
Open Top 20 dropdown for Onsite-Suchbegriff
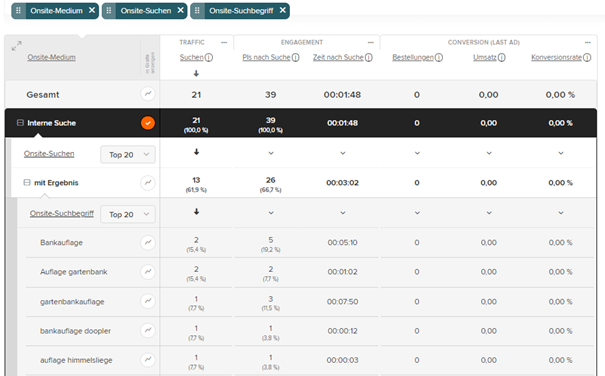[x=128, y=214]
